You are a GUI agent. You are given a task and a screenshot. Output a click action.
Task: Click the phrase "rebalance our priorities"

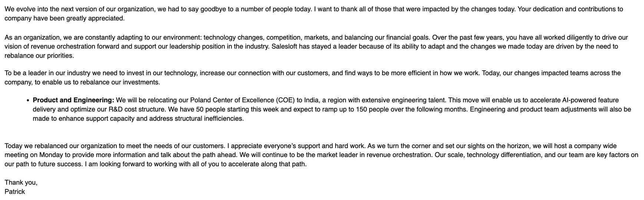click(39, 56)
